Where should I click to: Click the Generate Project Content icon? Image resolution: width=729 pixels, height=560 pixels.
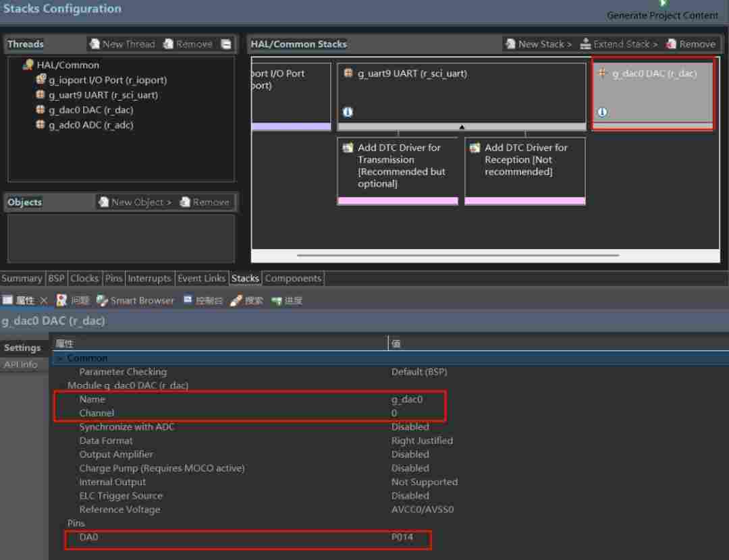click(x=663, y=3)
